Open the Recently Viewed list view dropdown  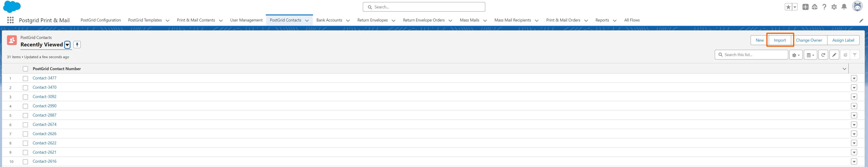67,45
